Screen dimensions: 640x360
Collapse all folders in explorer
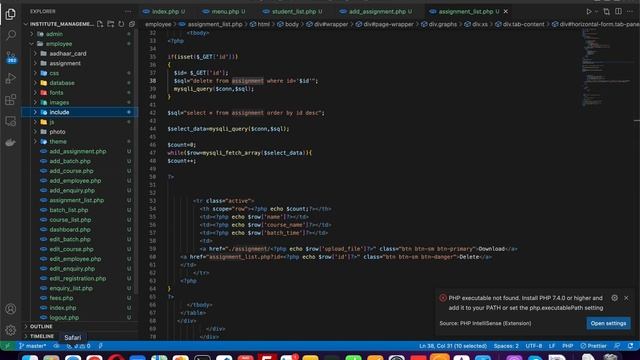click(x=131, y=24)
